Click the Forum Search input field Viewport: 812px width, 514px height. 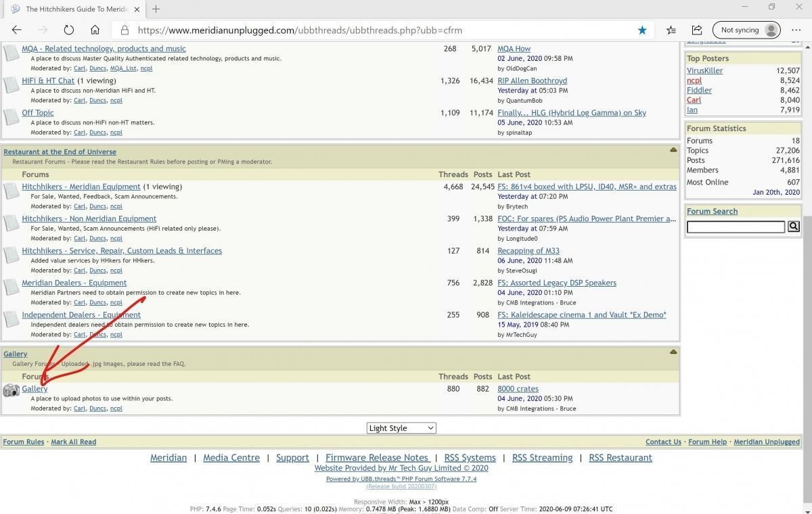pos(736,227)
